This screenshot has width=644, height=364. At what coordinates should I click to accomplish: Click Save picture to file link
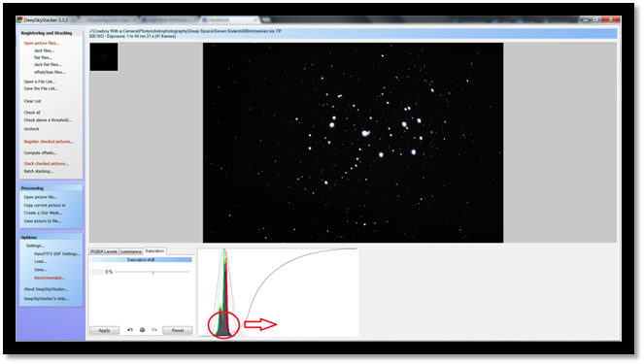43,221
